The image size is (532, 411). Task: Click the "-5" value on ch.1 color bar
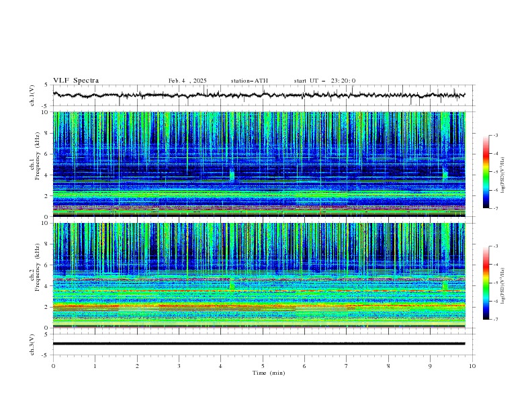pyautogui.click(x=495, y=172)
